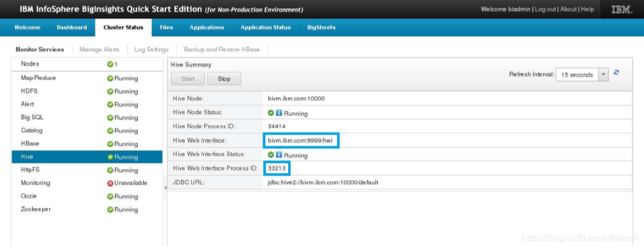
Task: Select the Monitoring service row
Action: click(x=87, y=183)
